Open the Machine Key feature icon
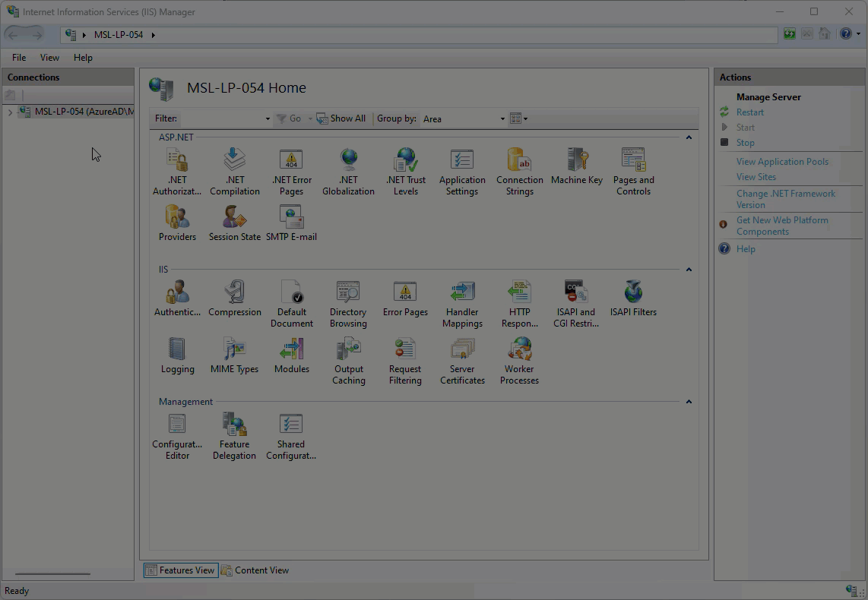Screen dimensions: 868x600 pos(576,161)
